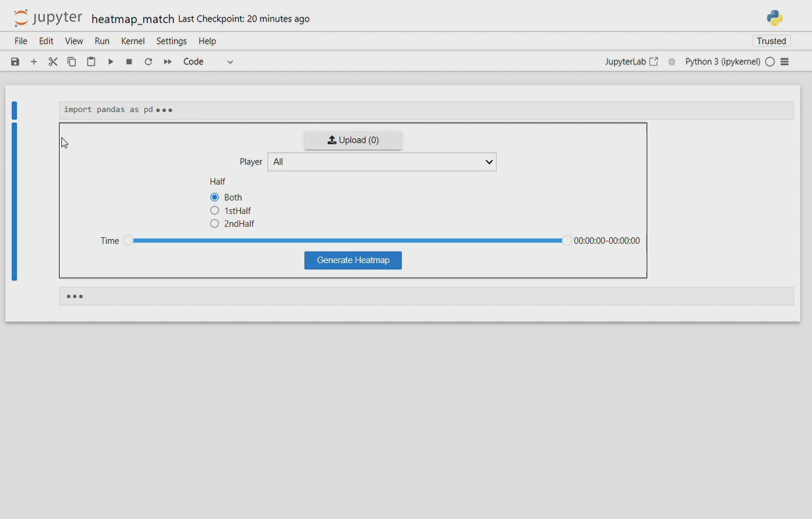Paste the cell using the clipboard icon
Viewport: 812px width, 519px height.
(x=91, y=62)
